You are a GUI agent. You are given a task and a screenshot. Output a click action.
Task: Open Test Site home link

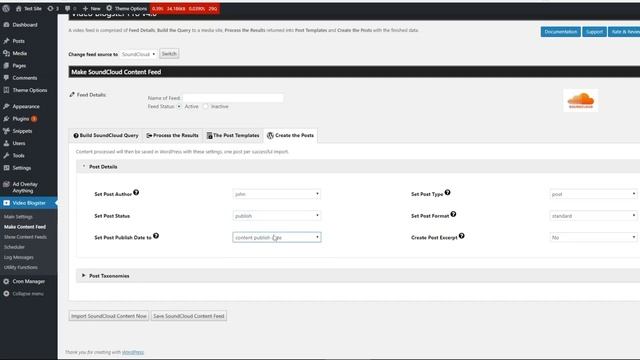[x=29, y=8]
